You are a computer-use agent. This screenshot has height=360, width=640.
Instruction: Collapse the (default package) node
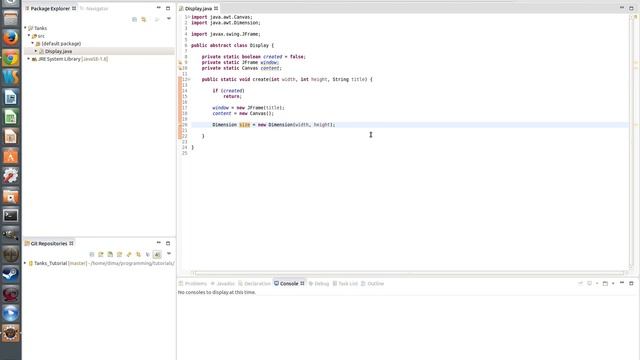pos(32,43)
